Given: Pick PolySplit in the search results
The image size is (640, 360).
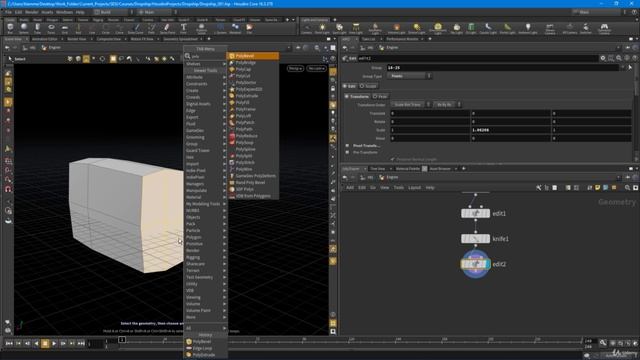Looking at the screenshot, I should pos(253,156).
